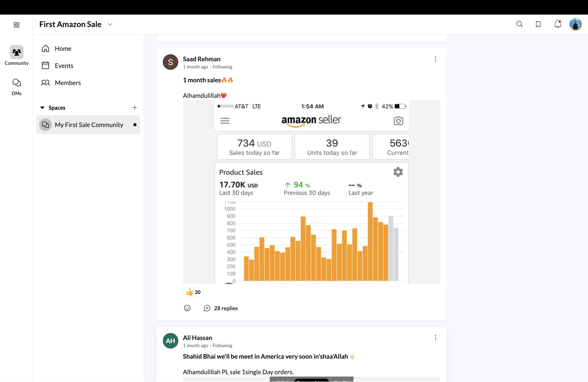Open First Amazon Sale community dropdown
Screen dimensions: 588x382
[110, 24]
